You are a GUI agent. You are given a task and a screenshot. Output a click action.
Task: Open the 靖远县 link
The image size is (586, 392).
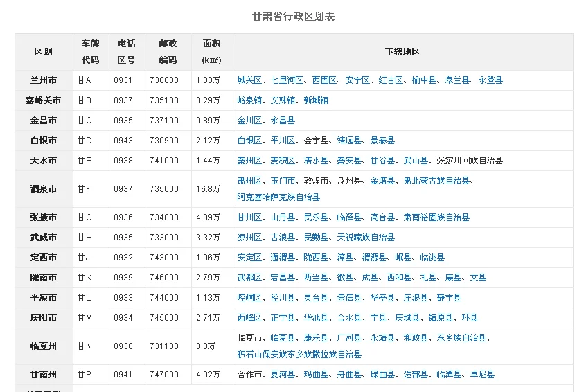tap(349, 141)
